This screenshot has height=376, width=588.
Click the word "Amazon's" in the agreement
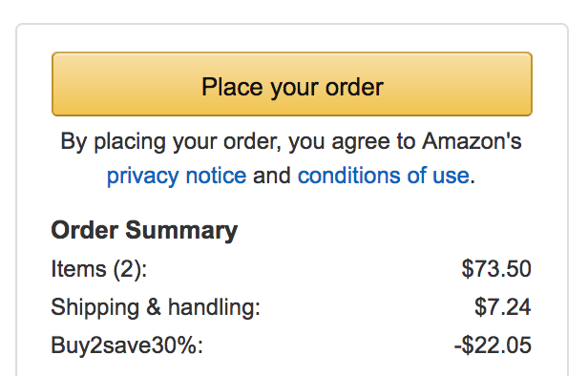coord(472,141)
